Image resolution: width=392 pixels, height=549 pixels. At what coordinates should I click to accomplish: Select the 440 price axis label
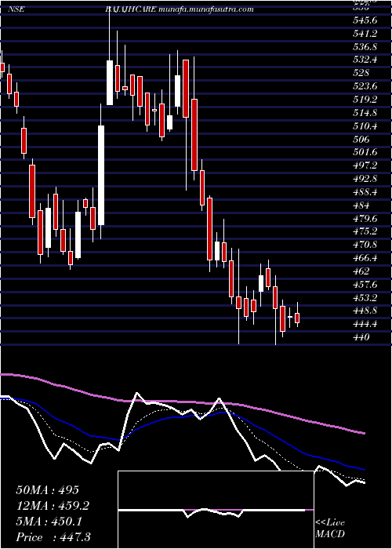361,338
